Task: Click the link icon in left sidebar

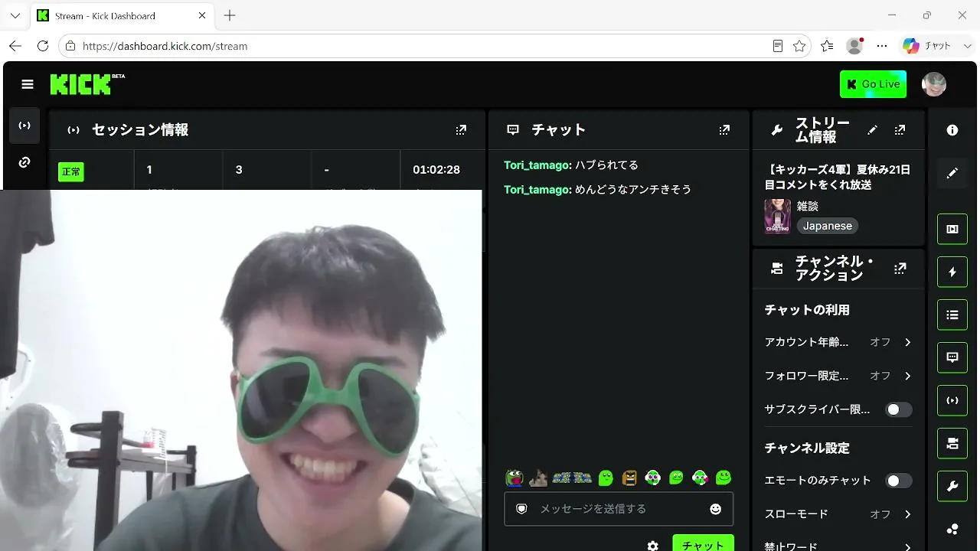Action: [x=24, y=162]
